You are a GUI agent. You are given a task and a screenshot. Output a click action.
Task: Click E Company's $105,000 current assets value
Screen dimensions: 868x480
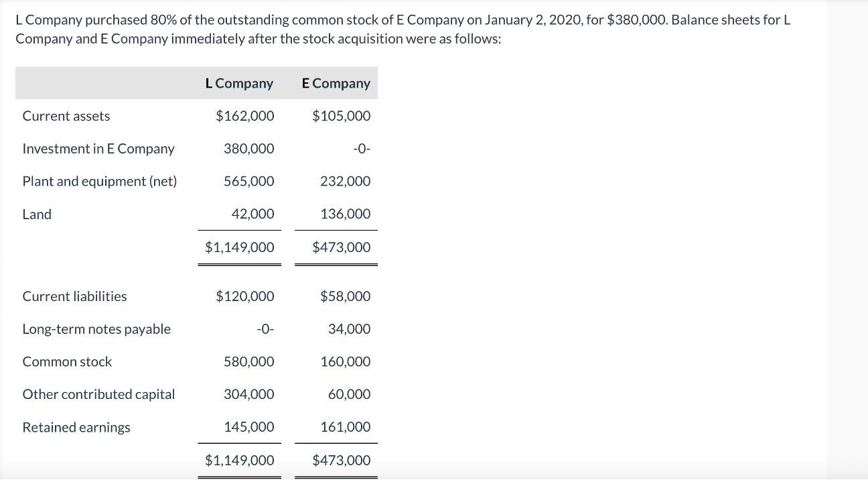341,116
